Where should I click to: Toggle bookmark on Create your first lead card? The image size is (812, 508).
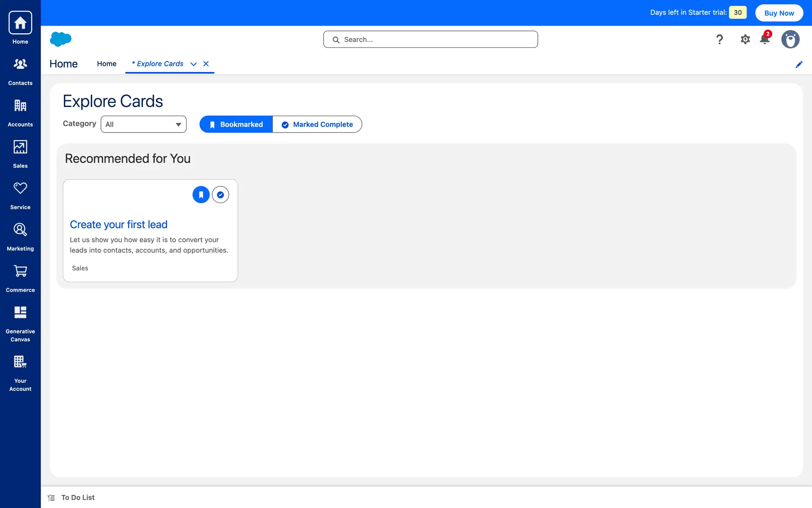pos(201,195)
